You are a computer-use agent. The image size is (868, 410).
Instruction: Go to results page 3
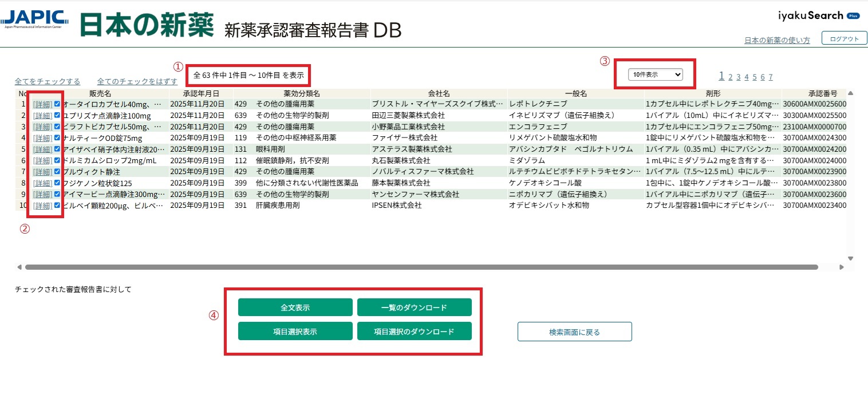(x=738, y=77)
